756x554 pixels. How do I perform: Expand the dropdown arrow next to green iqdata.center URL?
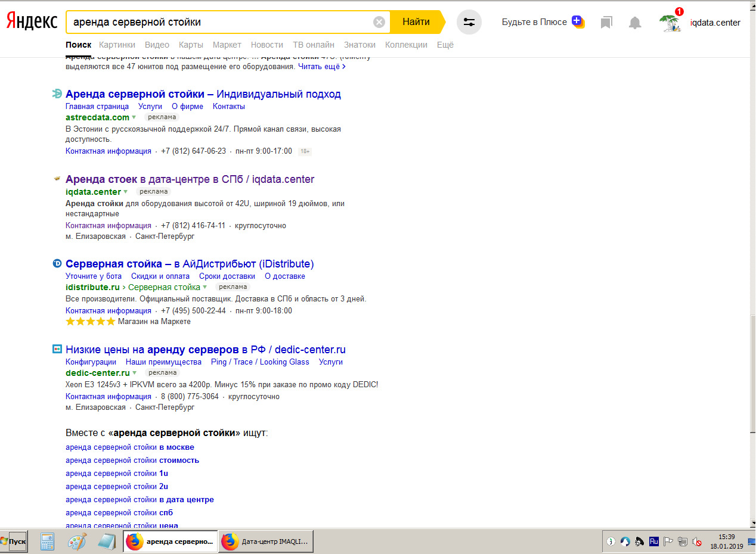pyautogui.click(x=125, y=192)
